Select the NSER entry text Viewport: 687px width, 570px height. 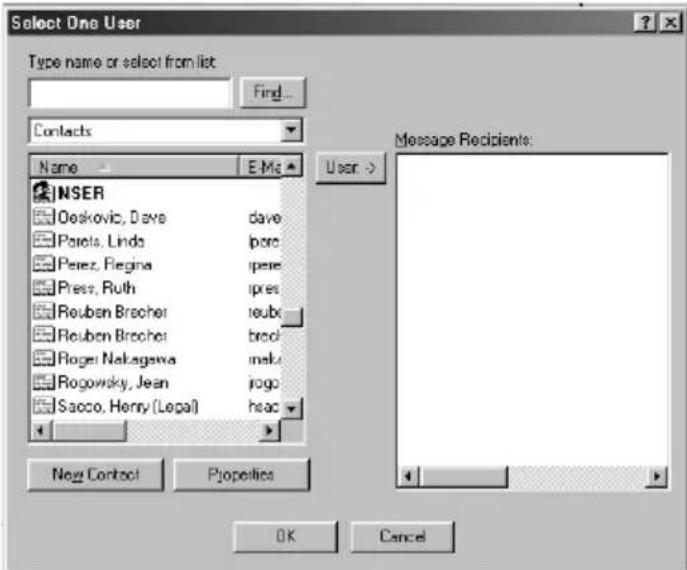81,193
